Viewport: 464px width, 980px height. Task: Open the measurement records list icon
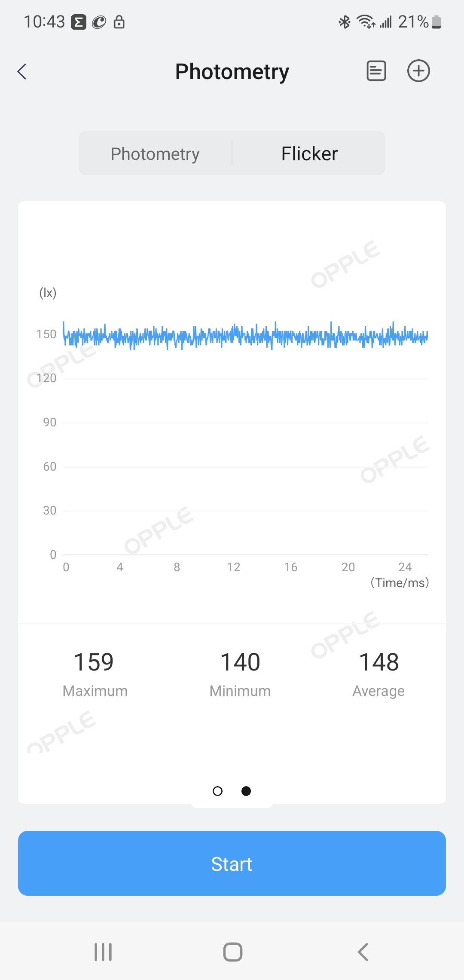(x=376, y=71)
